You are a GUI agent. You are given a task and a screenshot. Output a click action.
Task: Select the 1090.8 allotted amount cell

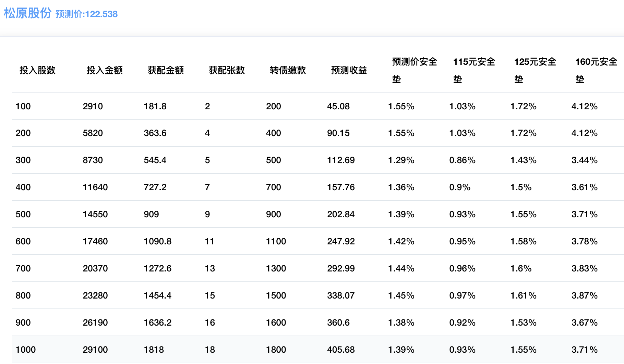(x=157, y=241)
